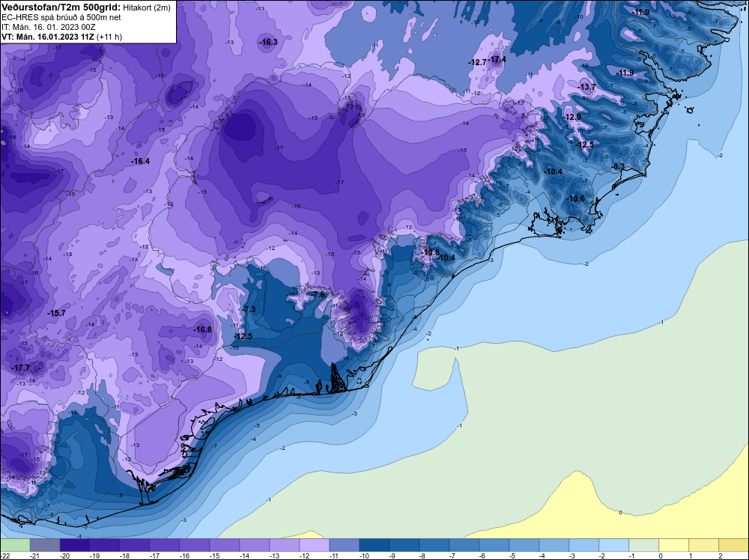Screen dimensions: 749x560
Task: Click the -7.3 spot temperature value
Action: click(x=249, y=309)
